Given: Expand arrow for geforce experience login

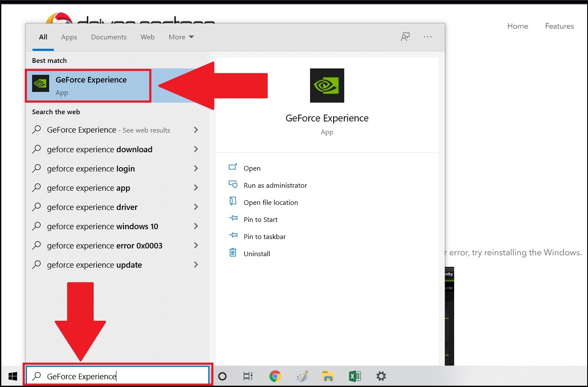Looking at the screenshot, I should point(196,168).
